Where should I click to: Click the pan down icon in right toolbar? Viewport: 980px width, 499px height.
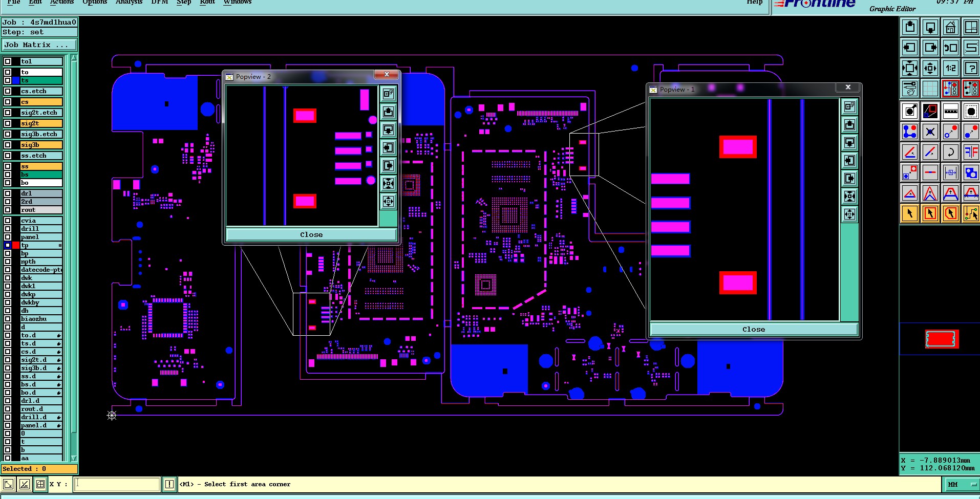[x=930, y=27]
